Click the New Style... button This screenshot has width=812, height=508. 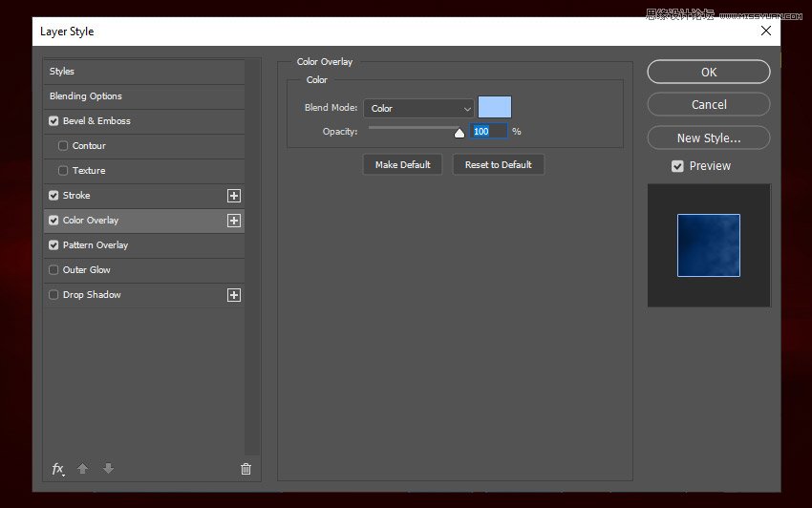click(708, 138)
